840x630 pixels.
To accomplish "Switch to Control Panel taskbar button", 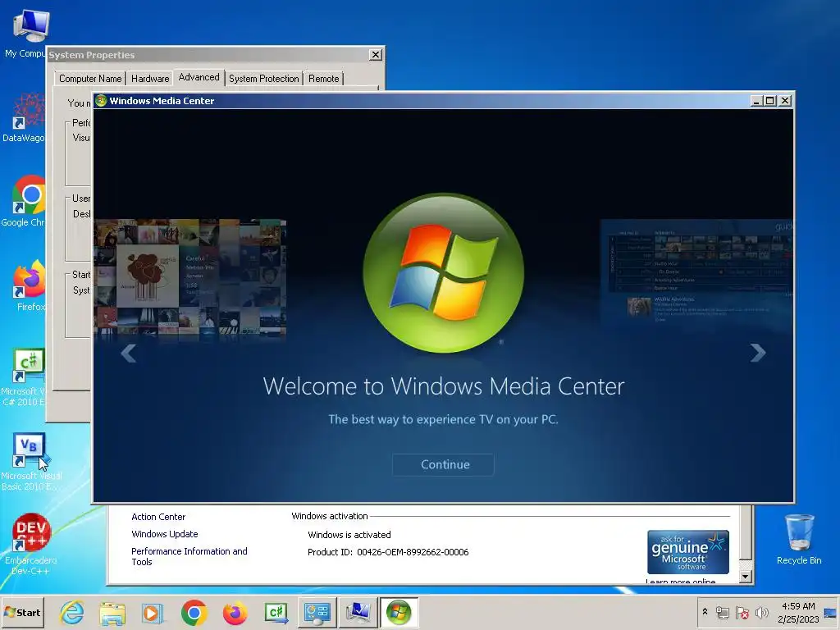I will [x=317, y=612].
